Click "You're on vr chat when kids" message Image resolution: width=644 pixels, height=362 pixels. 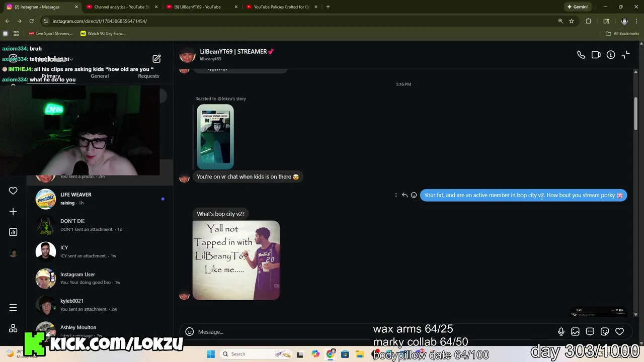tap(248, 176)
